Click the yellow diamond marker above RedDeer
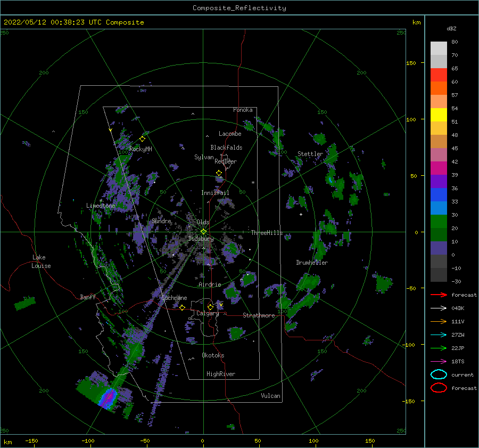The image size is (479, 448). [x=219, y=173]
